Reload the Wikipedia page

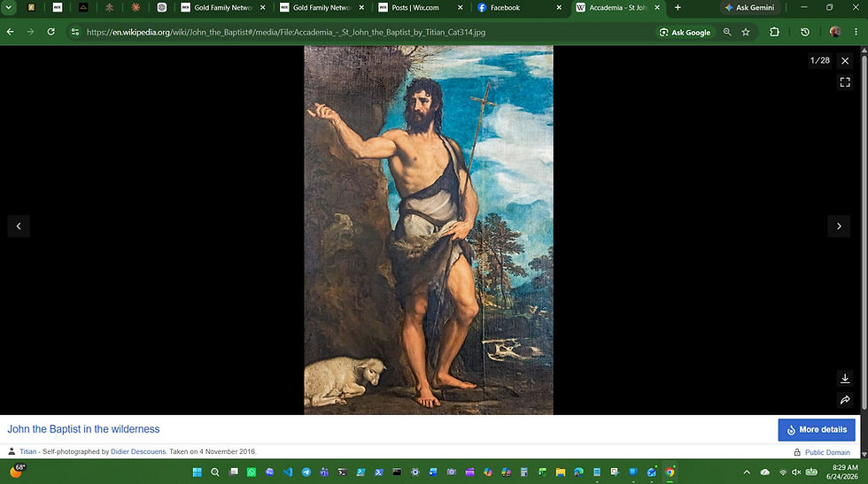(51, 32)
